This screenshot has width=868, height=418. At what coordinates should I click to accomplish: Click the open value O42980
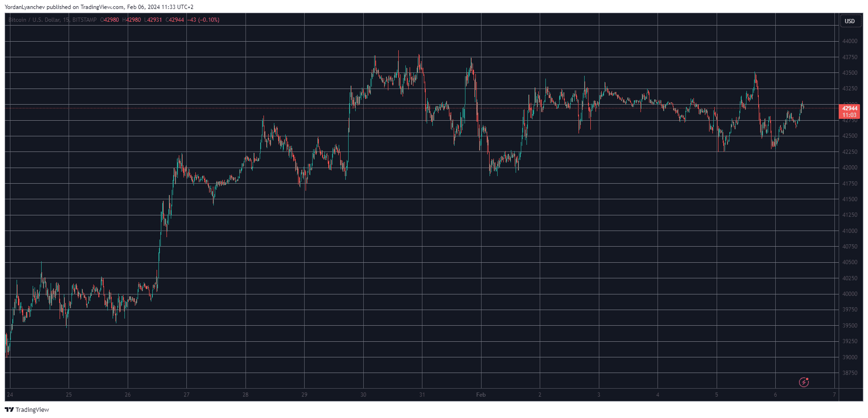109,20
